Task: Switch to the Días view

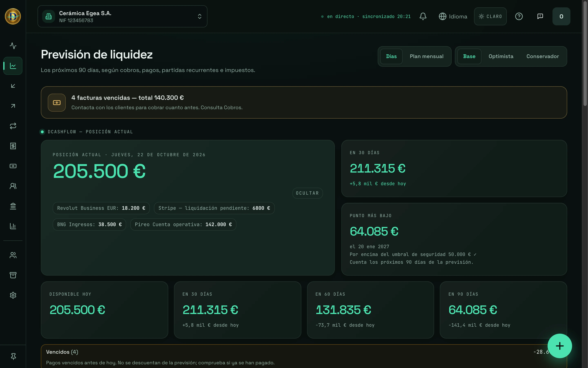Action: tap(391, 56)
